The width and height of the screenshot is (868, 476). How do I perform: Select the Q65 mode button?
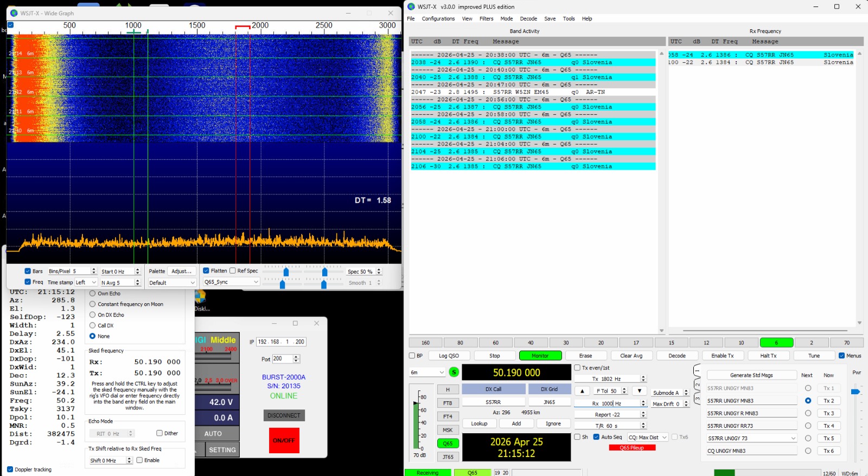coord(448,443)
